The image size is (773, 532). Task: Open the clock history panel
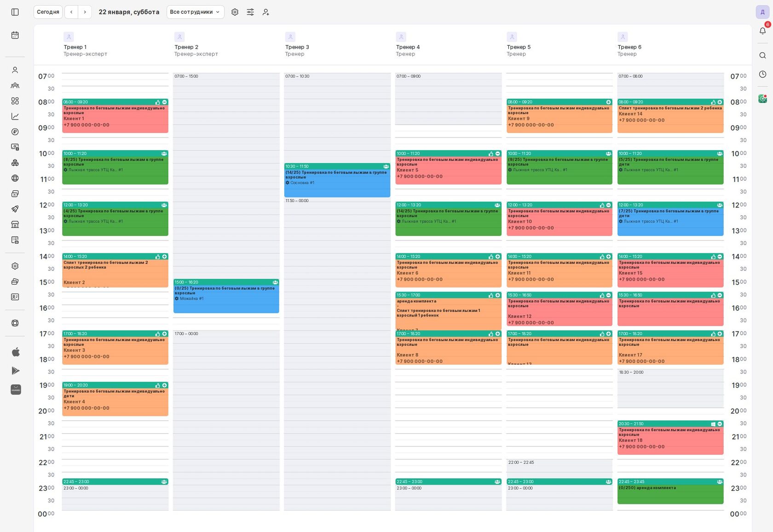(763, 74)
